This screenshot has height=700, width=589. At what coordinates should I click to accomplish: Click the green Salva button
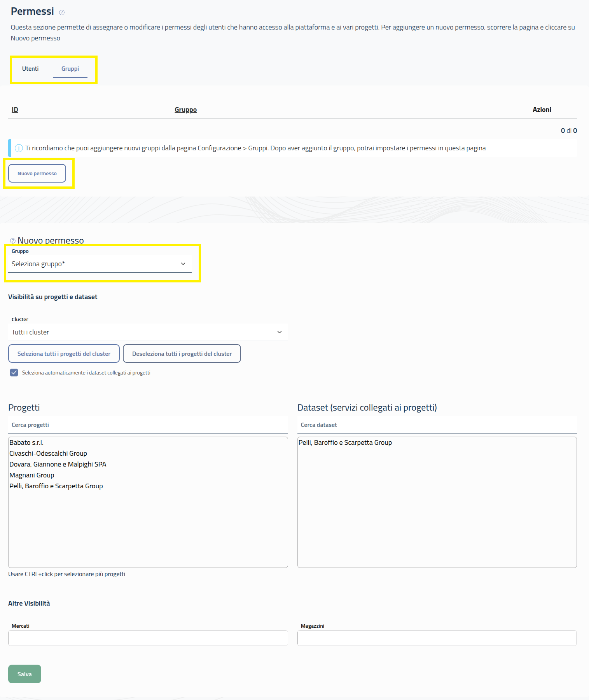tap(24, 674)
